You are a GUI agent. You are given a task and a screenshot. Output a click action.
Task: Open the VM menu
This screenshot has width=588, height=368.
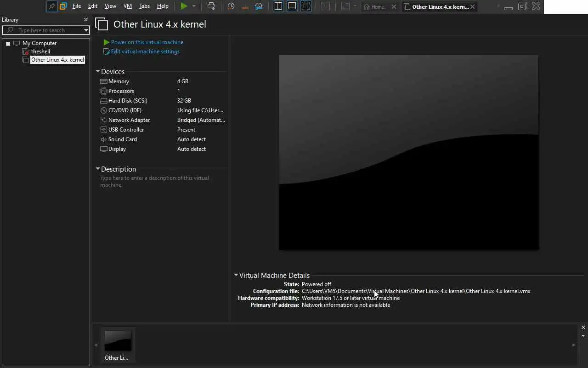pyautogui.click(x=128, y=6)
